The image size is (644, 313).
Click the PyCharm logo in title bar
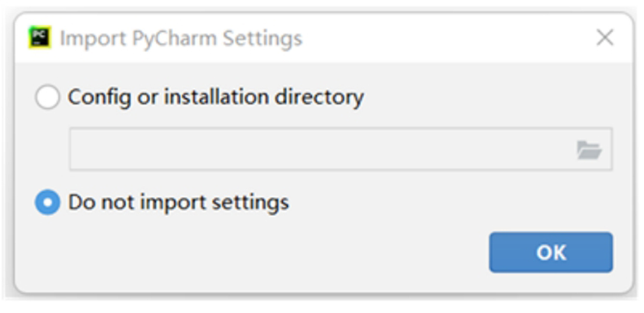(x=40, y=38)
